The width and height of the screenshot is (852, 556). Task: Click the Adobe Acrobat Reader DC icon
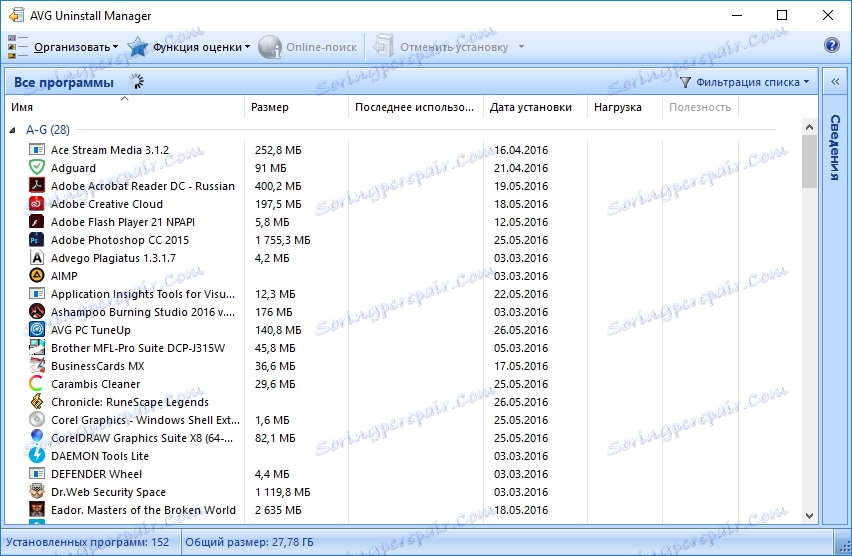[x=36, y=185]
